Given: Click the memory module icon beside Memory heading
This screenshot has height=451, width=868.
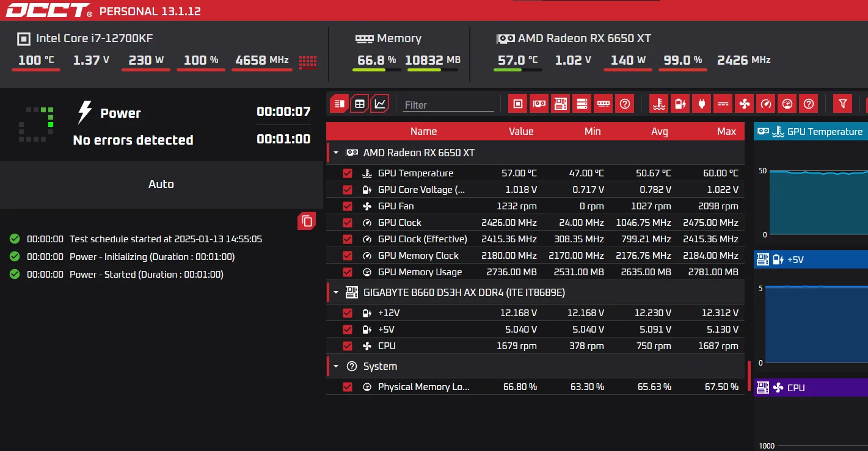Looking at the screenshot, I should (364, 38).
